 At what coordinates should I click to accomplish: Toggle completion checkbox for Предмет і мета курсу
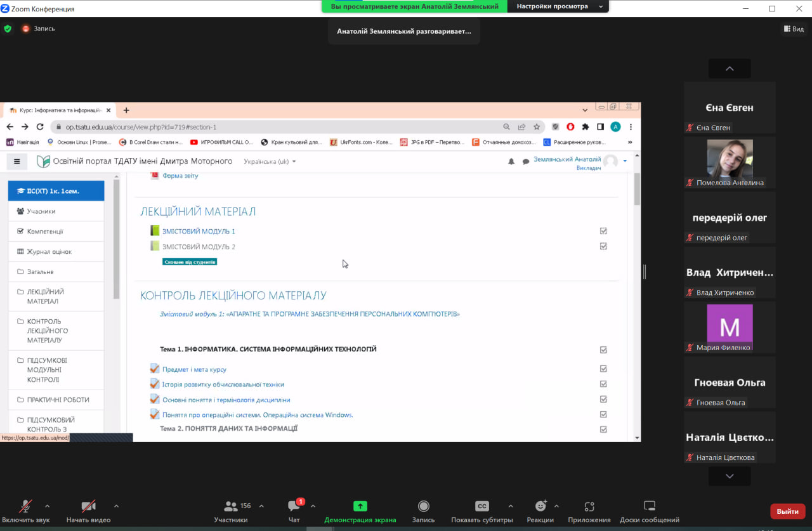(603, 369)
